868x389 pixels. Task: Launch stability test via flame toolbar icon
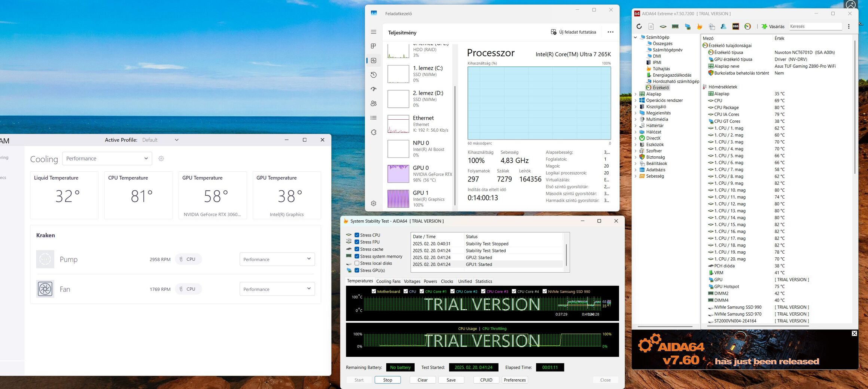click(x=699, y=27)
